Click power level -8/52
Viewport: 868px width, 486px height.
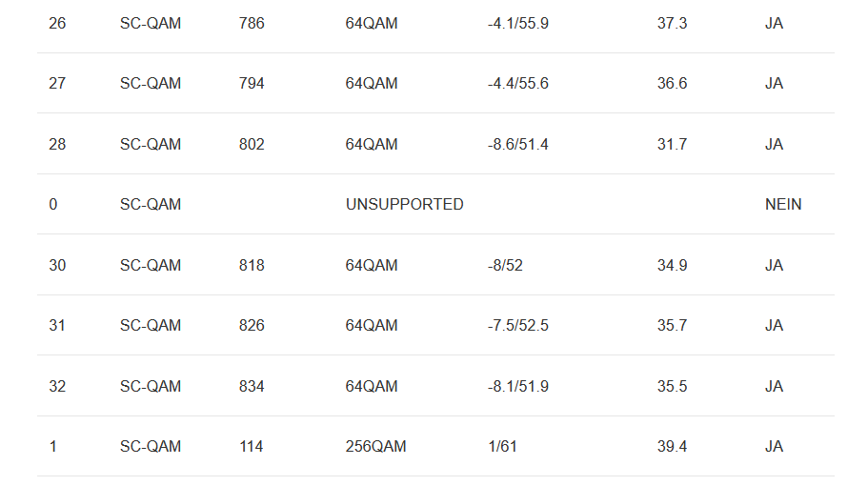point(505,266)
